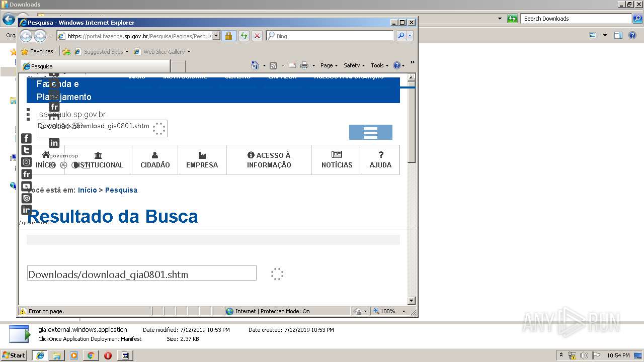Click gia.external.windows.application file name
This screenshot has width=644, height=362.
point(83,330)
